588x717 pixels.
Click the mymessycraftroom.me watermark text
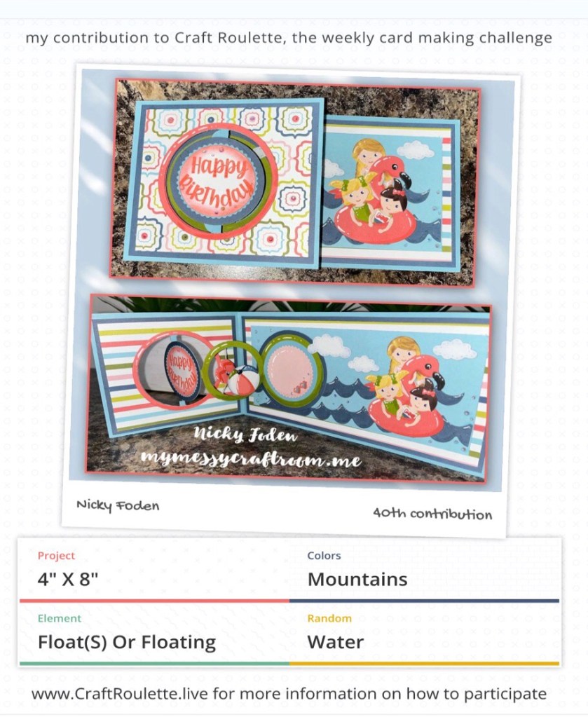[250, 458]
